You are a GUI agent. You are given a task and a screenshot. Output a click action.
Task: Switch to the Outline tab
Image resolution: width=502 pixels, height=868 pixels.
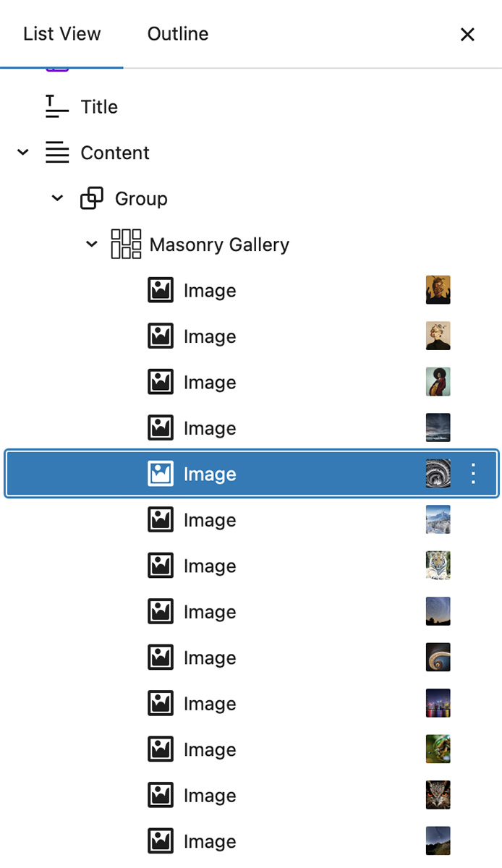pyautogui.click(x=177, y=34)
